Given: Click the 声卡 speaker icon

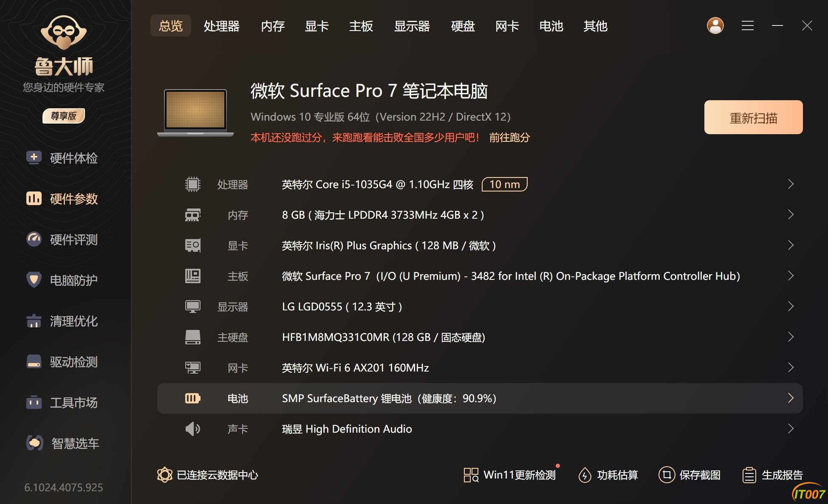Looking at the screenshot, I should [193, 429].
